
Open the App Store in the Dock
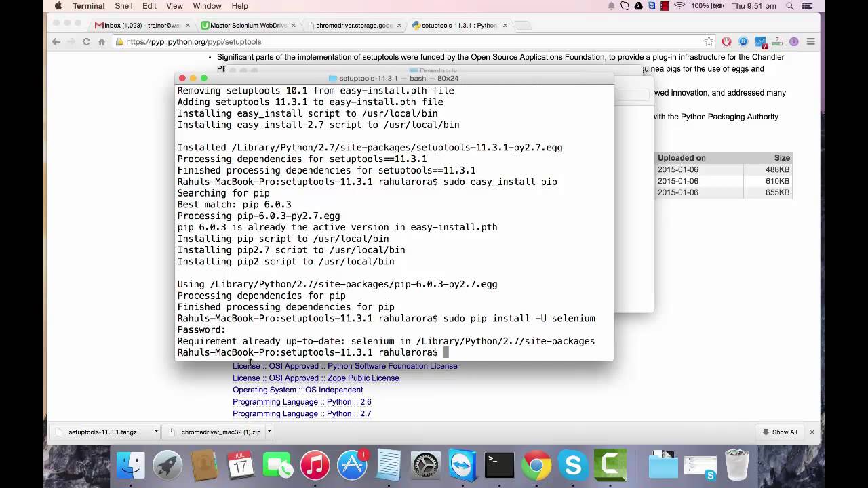pos(352,466)
